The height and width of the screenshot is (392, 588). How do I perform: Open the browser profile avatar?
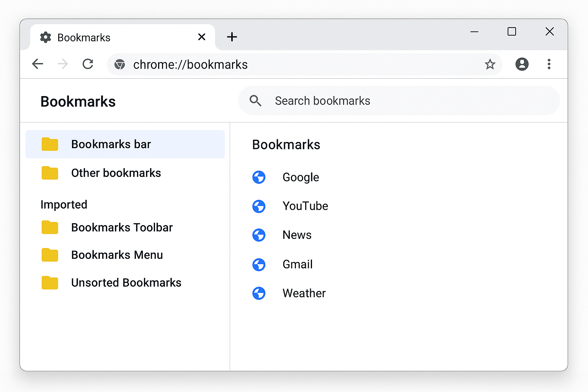tap(522, 64)
